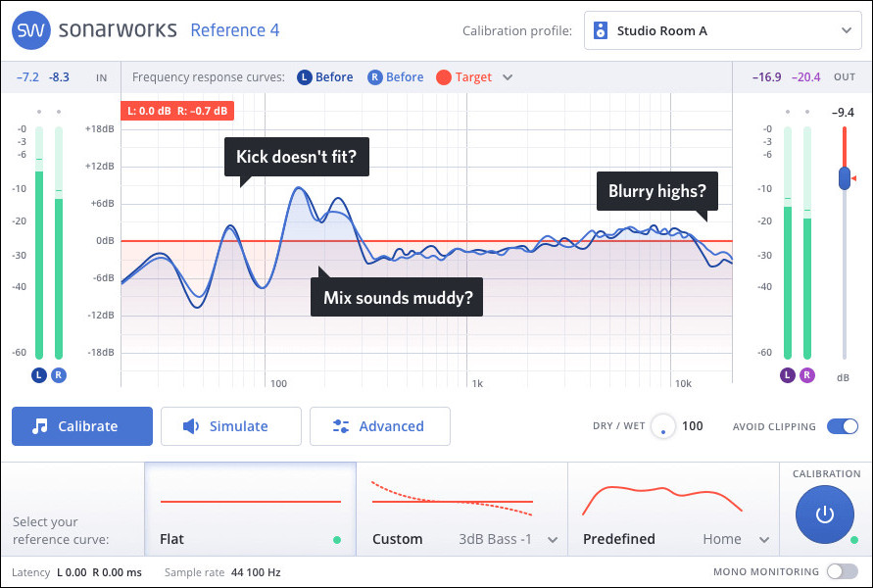Screen dimensions: 873x588
Task: Open the Studio Room A calibration profile dropdown
Action: 722,30
